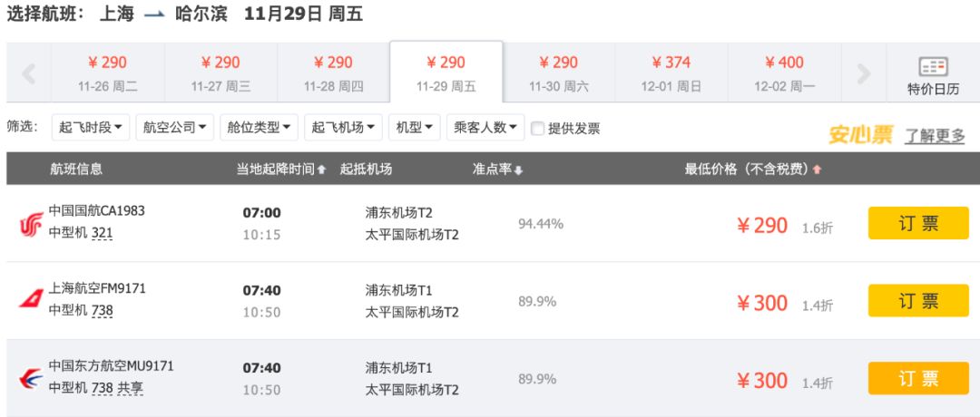Select the 11-30 周六 date tab
The image size is (980, 417).
(559, 73)
